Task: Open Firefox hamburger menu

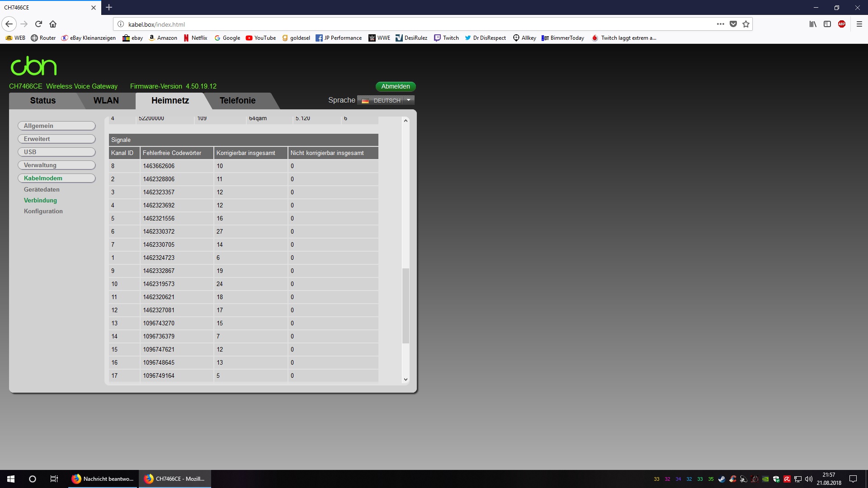Action: [x=859, y=24]
